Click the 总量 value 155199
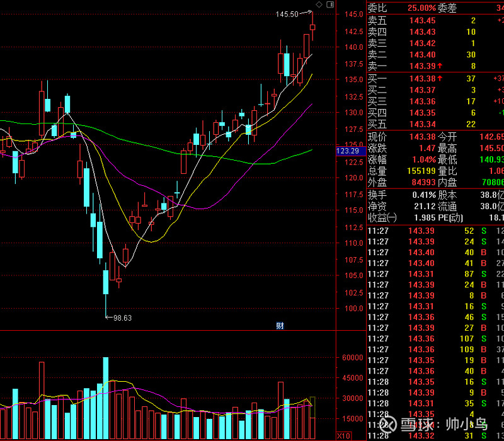This screenshot has height=441, width=504. 421,171
